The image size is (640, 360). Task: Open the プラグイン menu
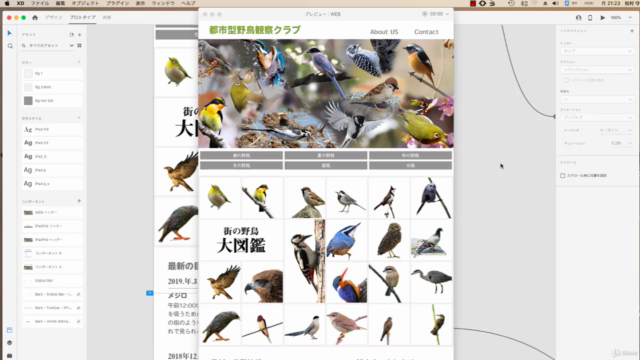click(x=118, y=3)
